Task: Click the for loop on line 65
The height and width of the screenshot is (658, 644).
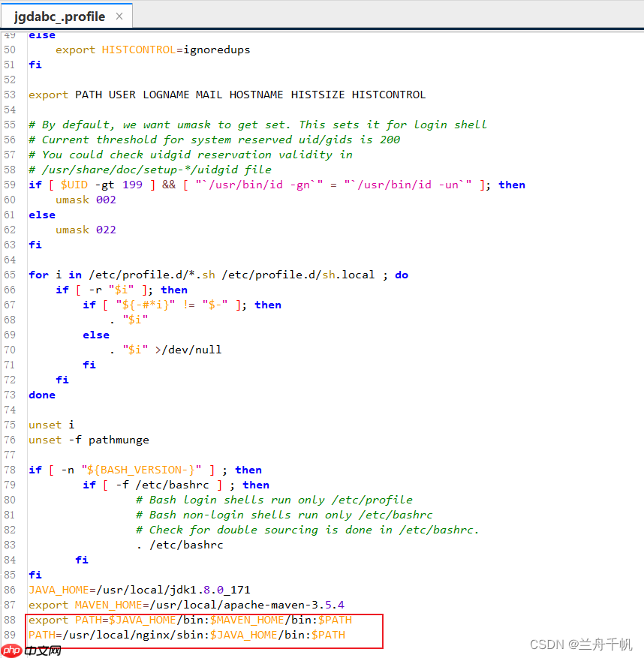Action: (x=218, y=275)
